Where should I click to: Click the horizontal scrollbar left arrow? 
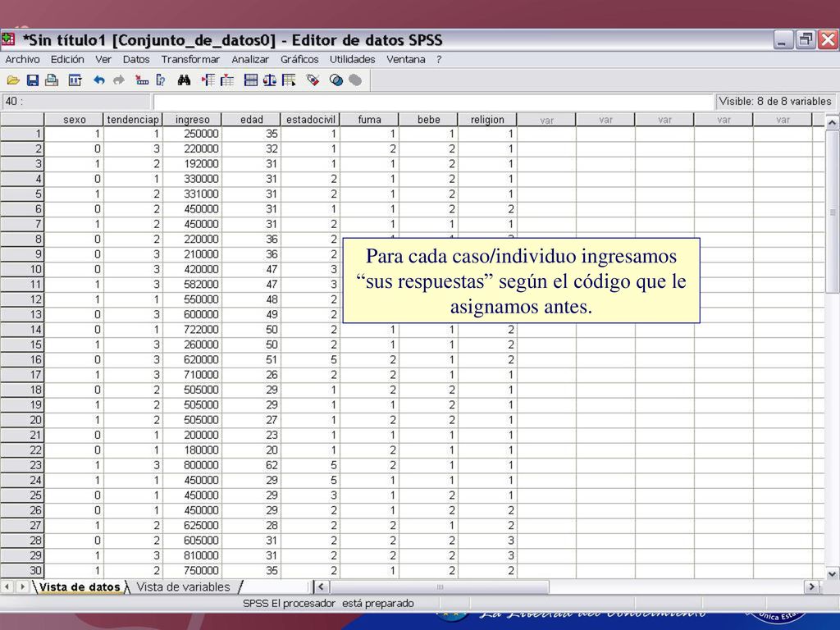(321, 587)
